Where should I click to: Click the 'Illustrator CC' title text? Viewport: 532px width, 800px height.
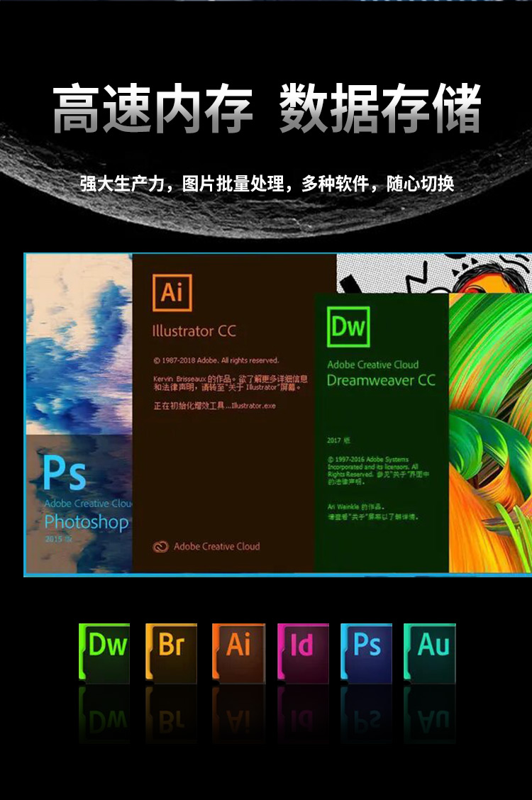click(x=194, y=331)
